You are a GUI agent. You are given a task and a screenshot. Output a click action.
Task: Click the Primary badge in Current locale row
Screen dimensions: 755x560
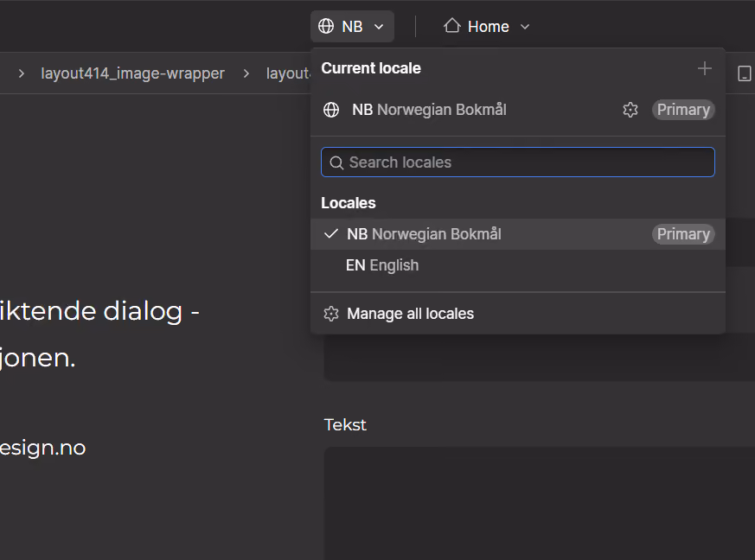tap(683, 110)
